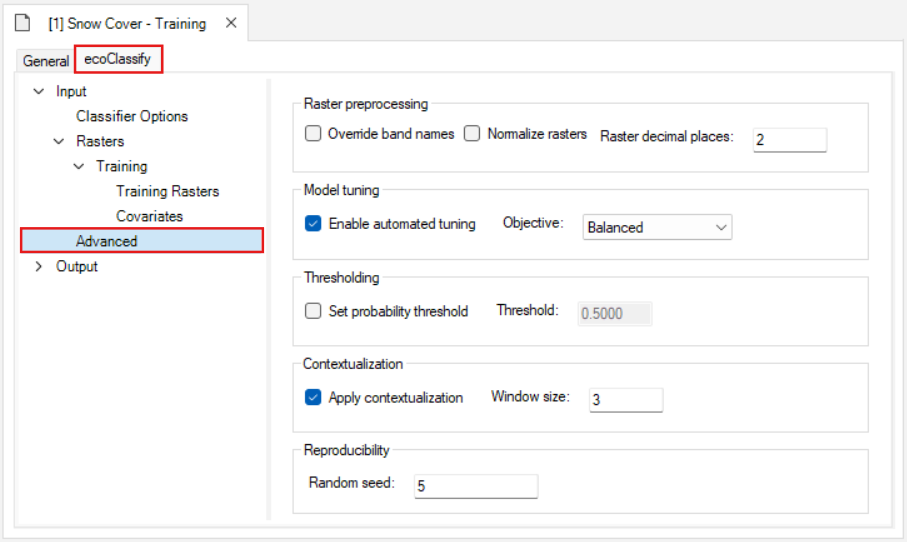Select Covariates in the tree
This screenshot has width=907, height=542.
click(149, 217)
